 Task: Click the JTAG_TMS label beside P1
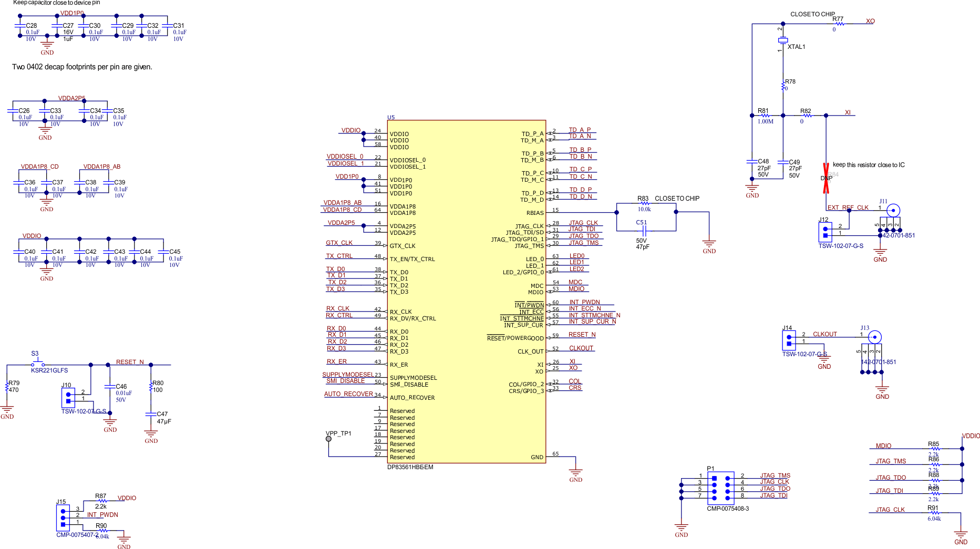775,475
